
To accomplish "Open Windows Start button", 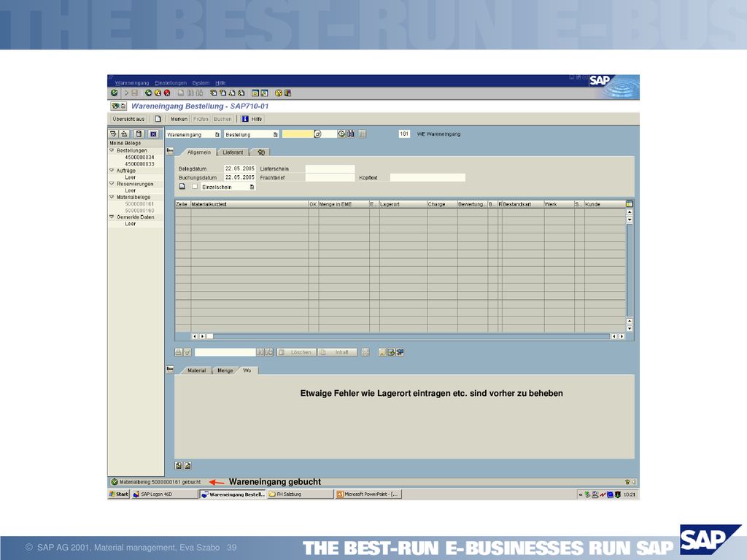I will pos(119,494).
